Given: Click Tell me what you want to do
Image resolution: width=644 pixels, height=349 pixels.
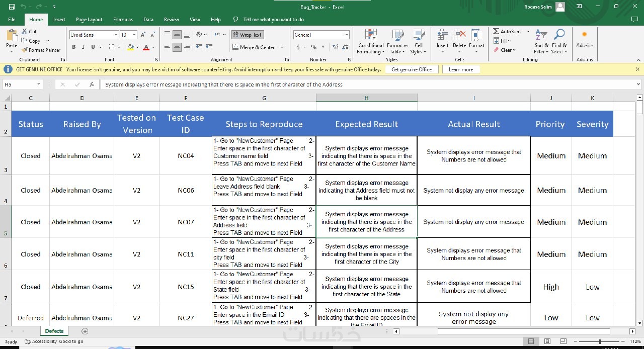Looking at the screenshot, I should [x=273, y=20].
